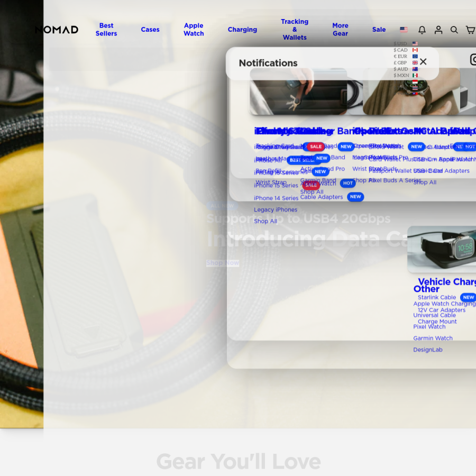
Task: Open the iPhone 14 Series link
Action: 276,198
